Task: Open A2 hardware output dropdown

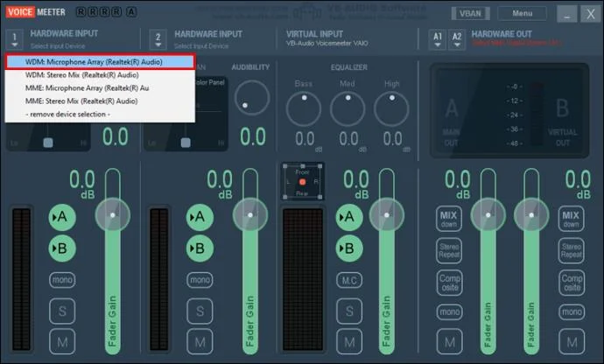Action: pyautogui.click(x=457, y=39)
